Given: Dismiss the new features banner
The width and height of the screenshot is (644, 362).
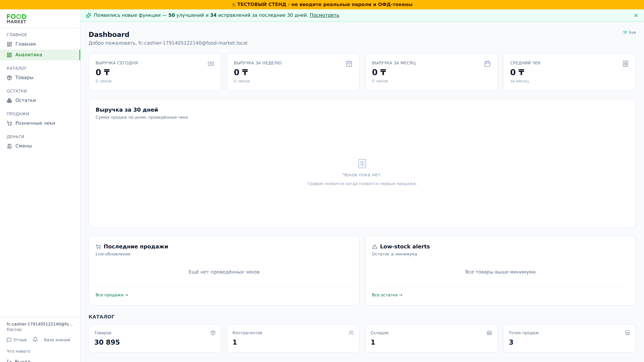Looking at the screenshot, I should tap(636, 15).
